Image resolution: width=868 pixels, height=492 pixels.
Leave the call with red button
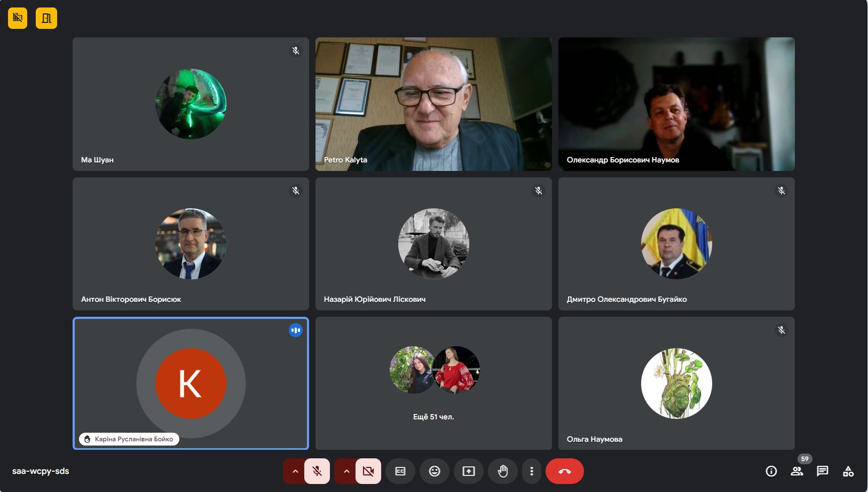pos(564,471)
